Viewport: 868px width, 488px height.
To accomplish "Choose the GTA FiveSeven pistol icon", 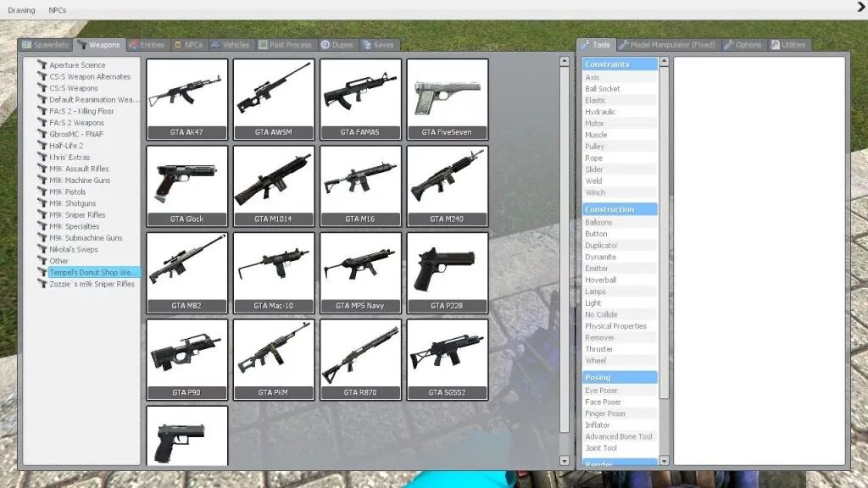I will [x=448, y=100].
